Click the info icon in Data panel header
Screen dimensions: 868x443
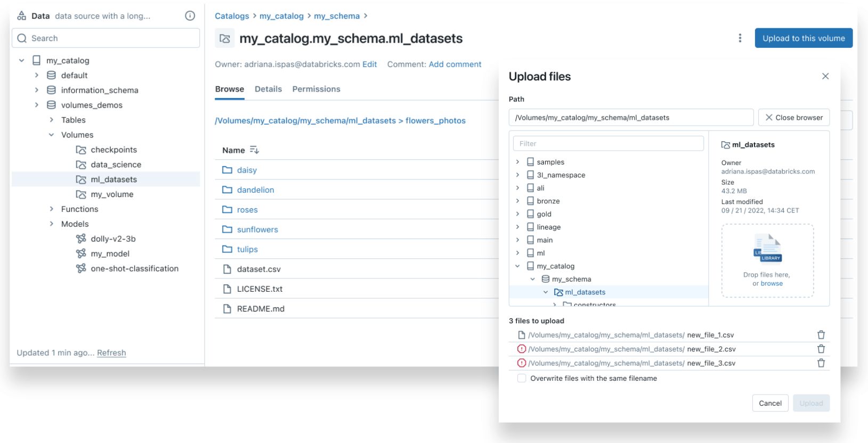pyautogui.click(x=190, y=16)
